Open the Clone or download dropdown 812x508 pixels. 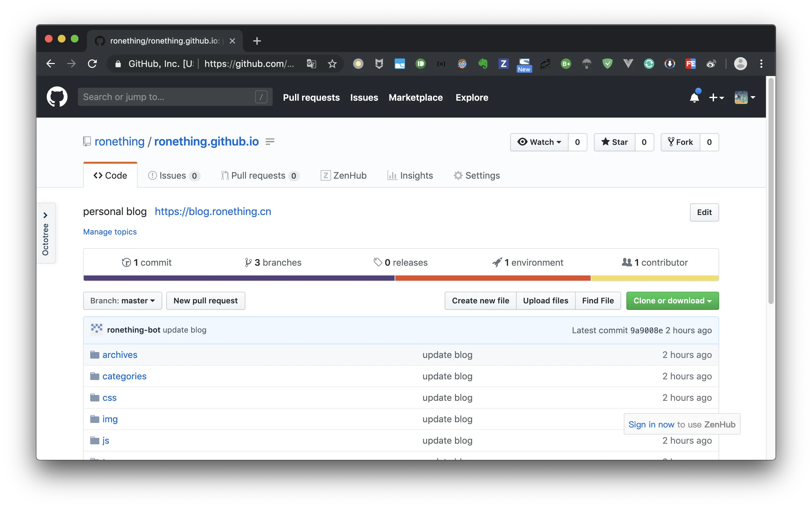click(672, 301)
